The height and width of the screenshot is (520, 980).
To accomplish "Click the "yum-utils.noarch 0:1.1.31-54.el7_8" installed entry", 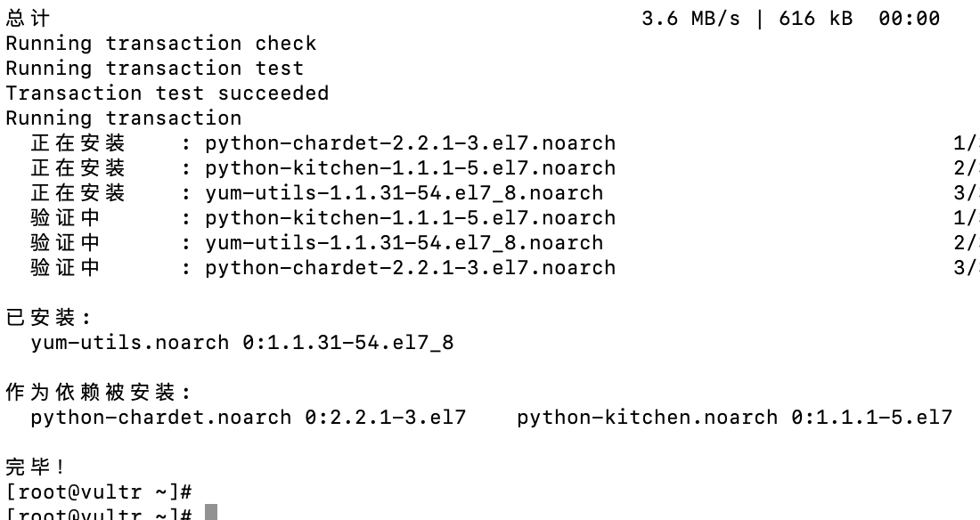I will tap(242, 343).
